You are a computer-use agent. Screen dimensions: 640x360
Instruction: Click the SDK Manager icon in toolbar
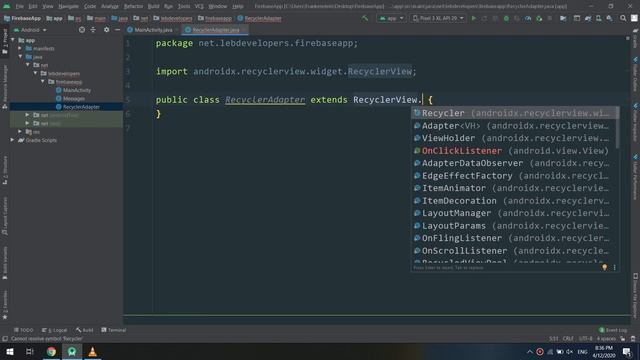(609, 18)
